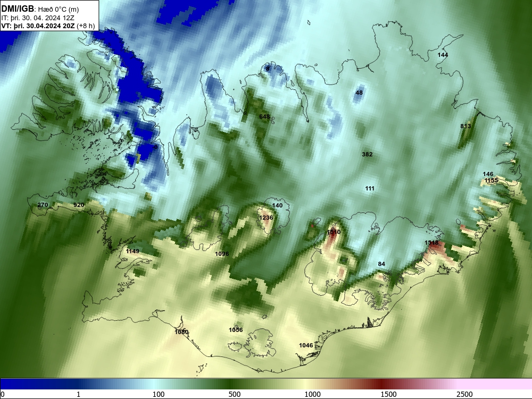Image resolution: width=532 pixels, height=399 pixels.
Task: Click the 1518 value in the southeast
Action: tap(431, 243)
